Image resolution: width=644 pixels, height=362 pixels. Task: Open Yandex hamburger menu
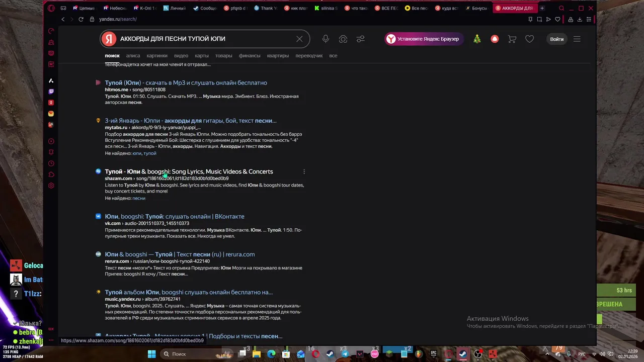point(577,39)
